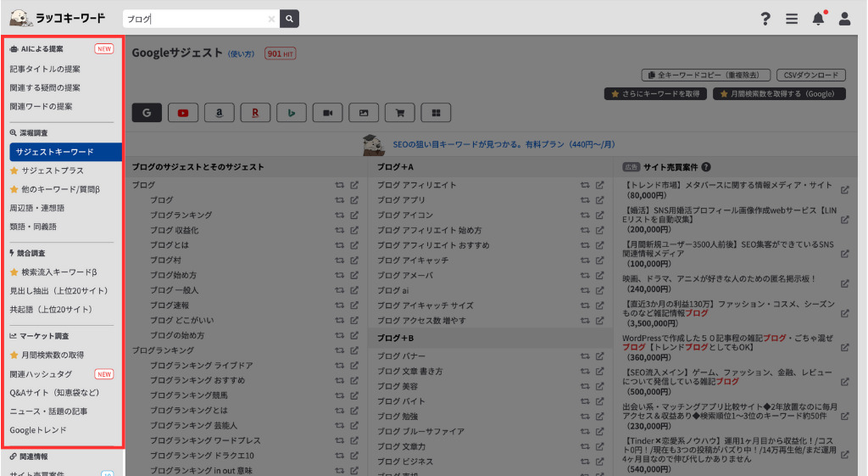This screenshot has width=868, height=476.
Task: Open 月間検索数の取得 in sidebar
Action: point(53,355)
